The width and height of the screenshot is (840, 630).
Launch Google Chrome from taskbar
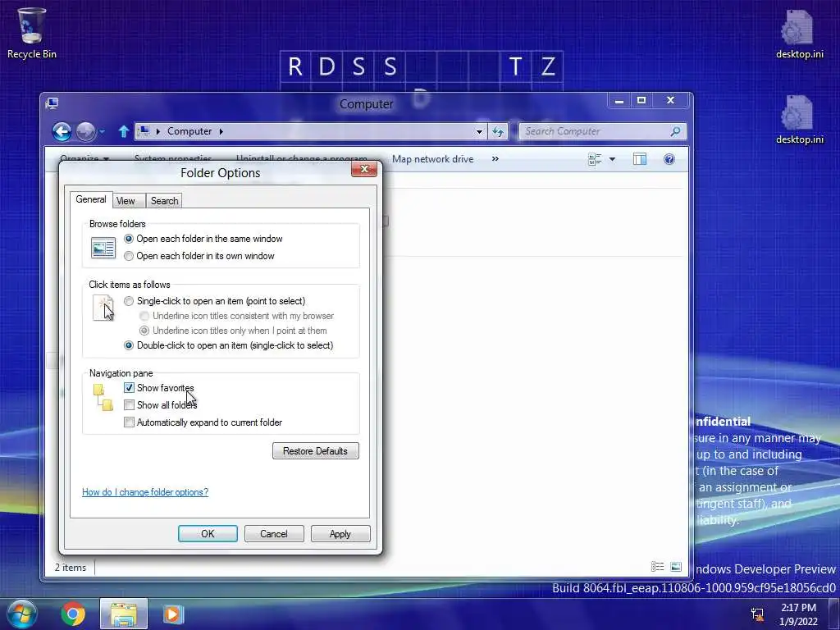(73, 614)
